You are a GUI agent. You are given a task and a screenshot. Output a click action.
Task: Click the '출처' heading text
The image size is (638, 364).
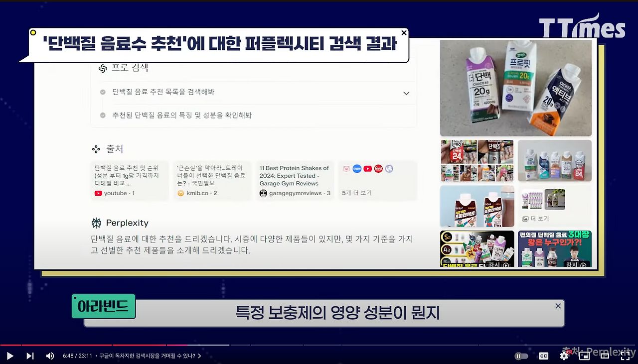point(115,149)
